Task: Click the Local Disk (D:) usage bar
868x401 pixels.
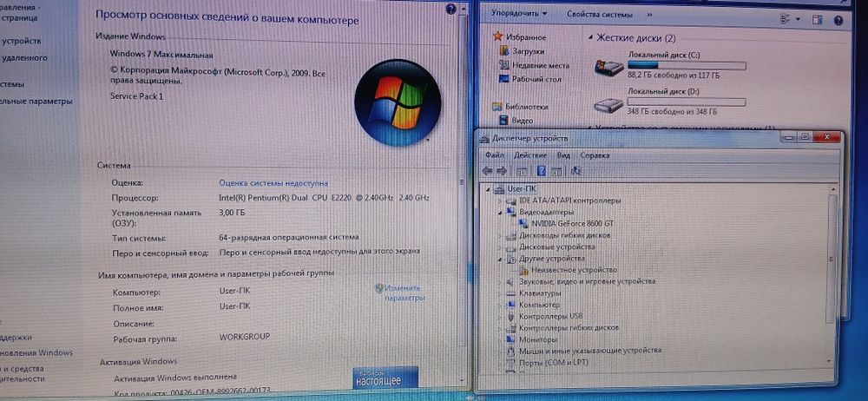Action: pos(687,102)
